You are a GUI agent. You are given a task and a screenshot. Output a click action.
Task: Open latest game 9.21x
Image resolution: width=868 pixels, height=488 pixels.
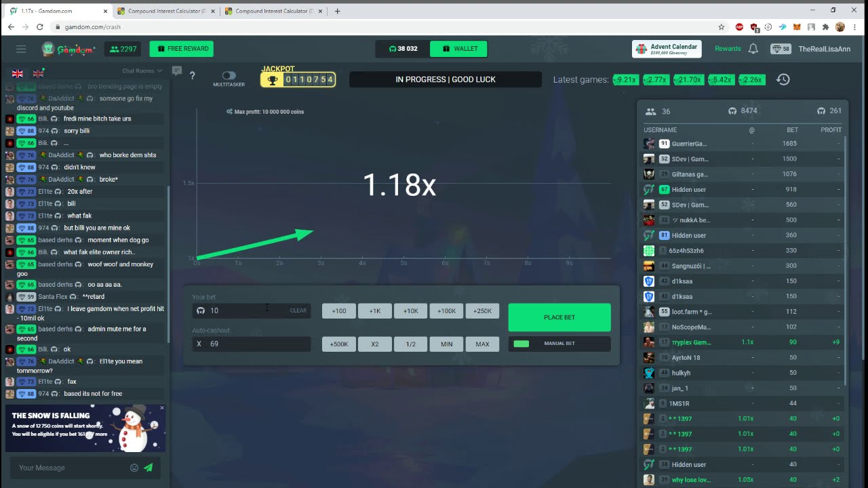pyautogui.click(x=625, y=79)
